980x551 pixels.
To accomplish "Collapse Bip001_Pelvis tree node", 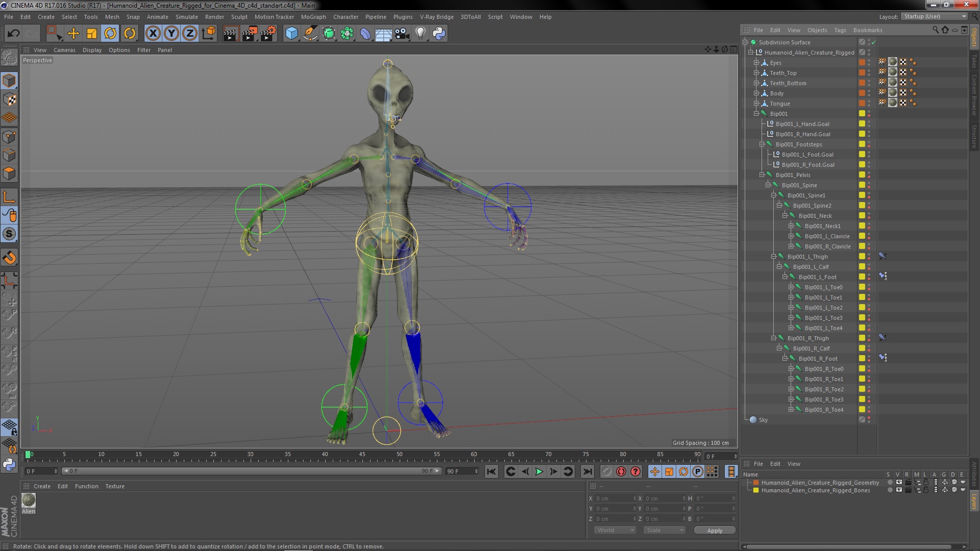I will coord(762,175).
